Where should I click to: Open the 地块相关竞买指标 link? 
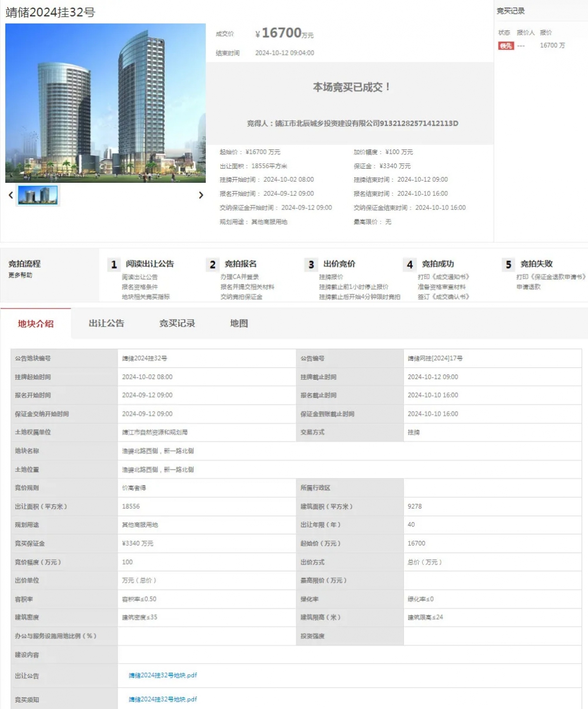pos(146,297)
